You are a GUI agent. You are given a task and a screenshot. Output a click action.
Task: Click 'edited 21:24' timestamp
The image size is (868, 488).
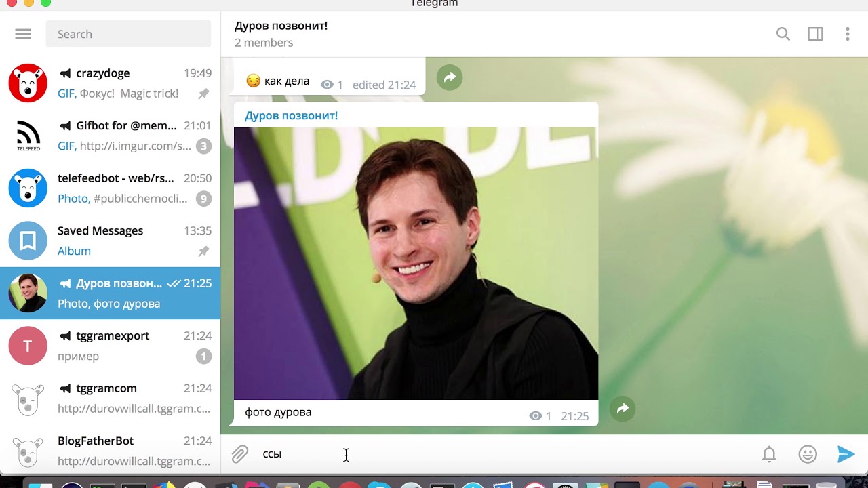click(384, 85)
